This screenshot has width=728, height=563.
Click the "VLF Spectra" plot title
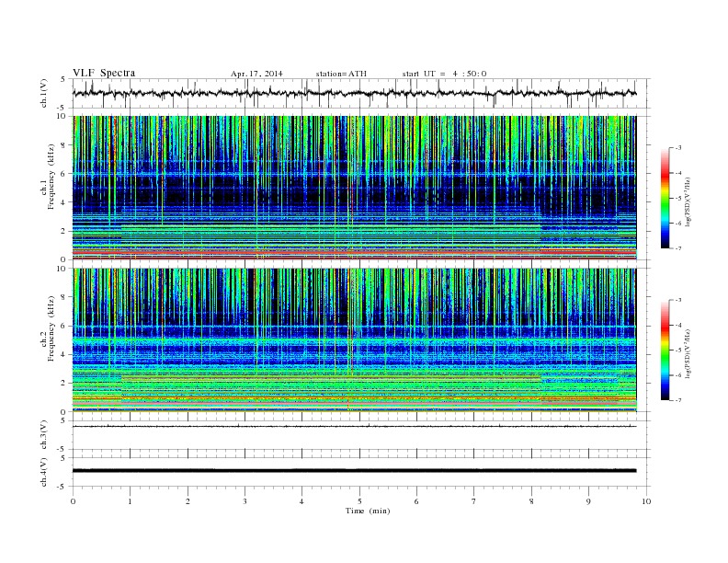tap(104, 73)
